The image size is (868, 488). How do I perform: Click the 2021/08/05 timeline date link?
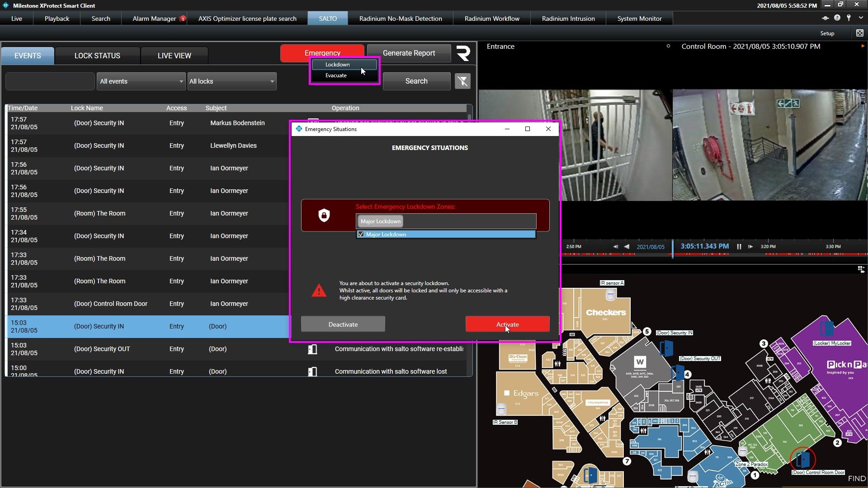(651, 247)
